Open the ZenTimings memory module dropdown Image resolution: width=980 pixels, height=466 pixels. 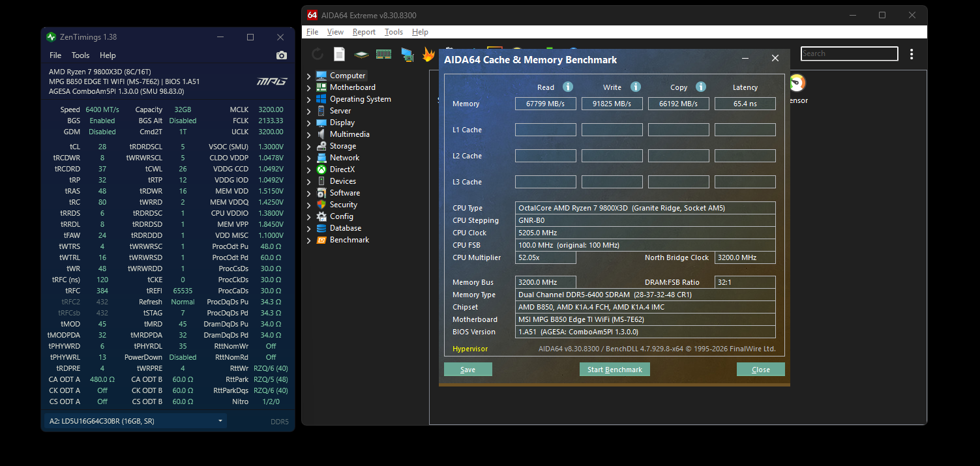[x=136, y=421]
